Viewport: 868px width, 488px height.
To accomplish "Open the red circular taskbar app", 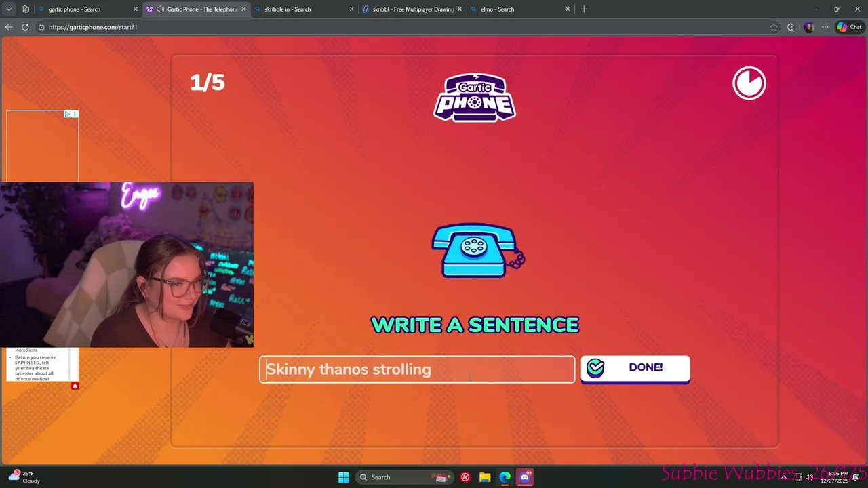I will click(465, 477).
